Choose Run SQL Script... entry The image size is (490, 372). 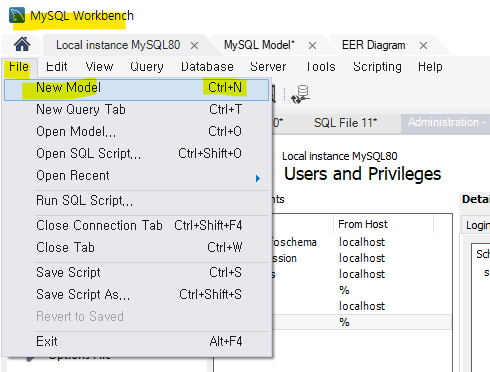136,201
